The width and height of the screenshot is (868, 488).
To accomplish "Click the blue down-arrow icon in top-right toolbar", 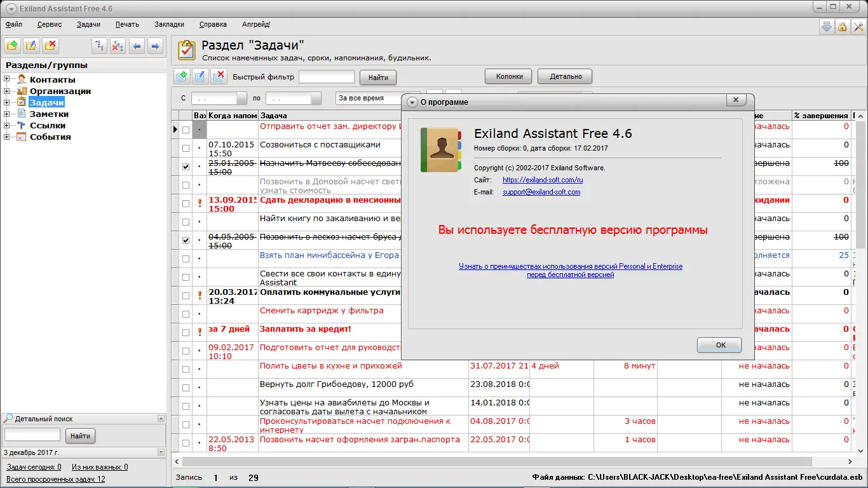I will pyautogui.click(x=826, y=26).
